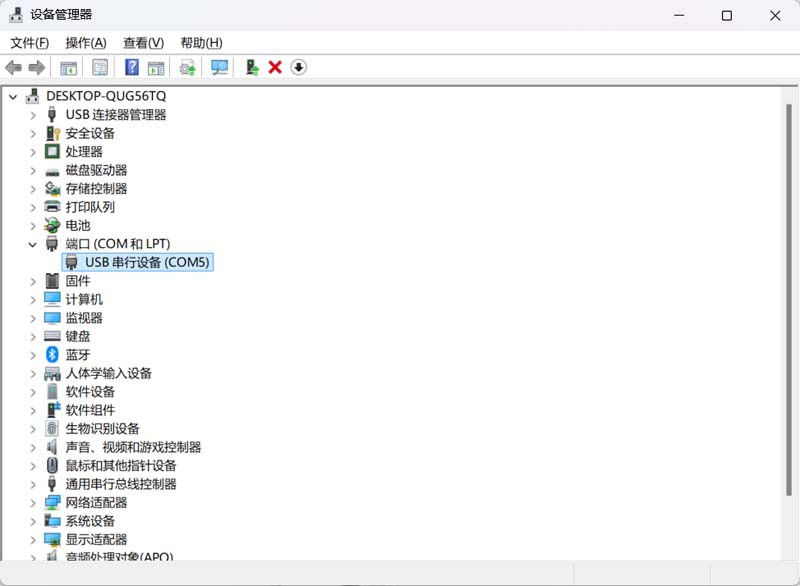
Task: Click the Device Manager title bar icon
Action: [x=16, y=15]
